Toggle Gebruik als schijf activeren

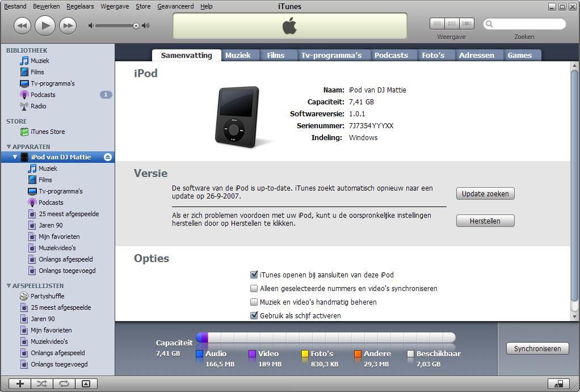(x=254, y=315)
